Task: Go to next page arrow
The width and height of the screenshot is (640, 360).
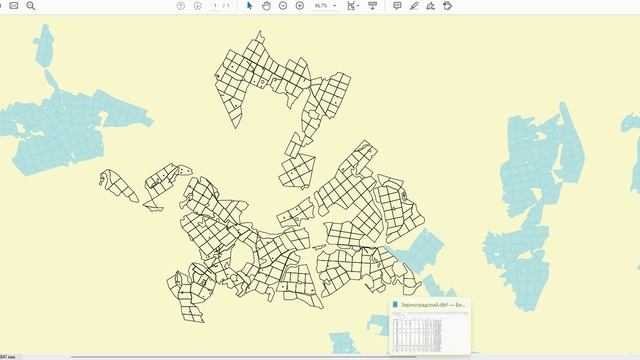Action: click(198, 6)
